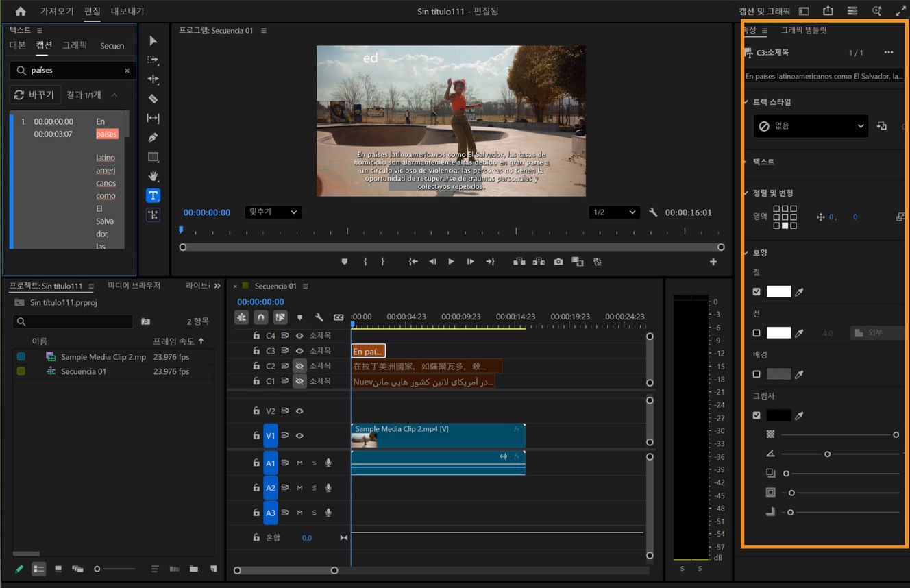Viewport: 910px width, 588px height.
Task: Click the Export Frame camera icon
Action: (x=558, y=262)
